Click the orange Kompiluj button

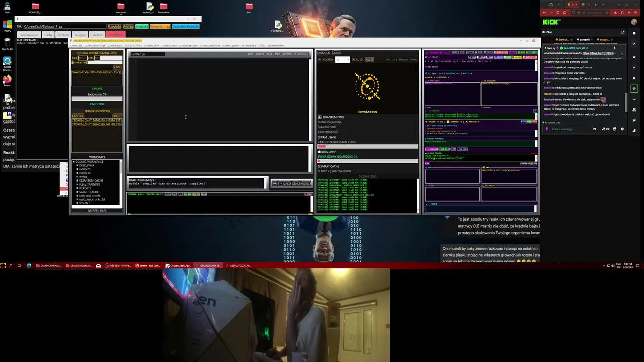pyautogui.click(x=160, y=26)
